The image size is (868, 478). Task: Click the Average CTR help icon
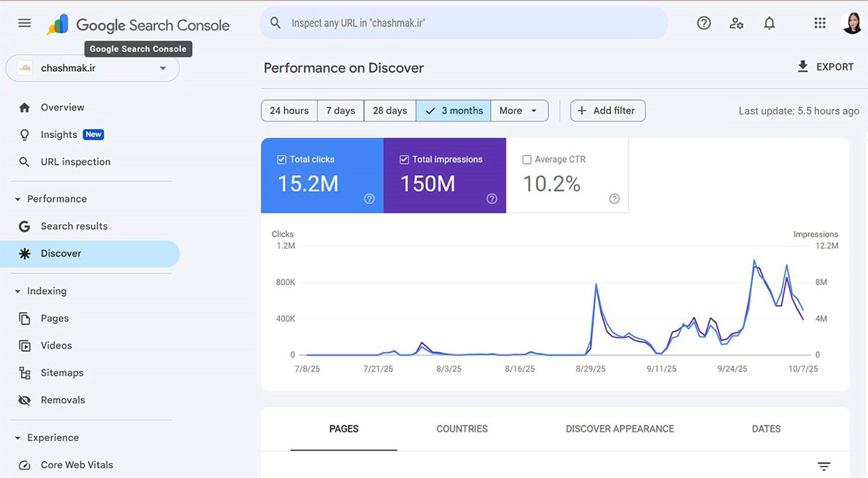click(614, 199)
